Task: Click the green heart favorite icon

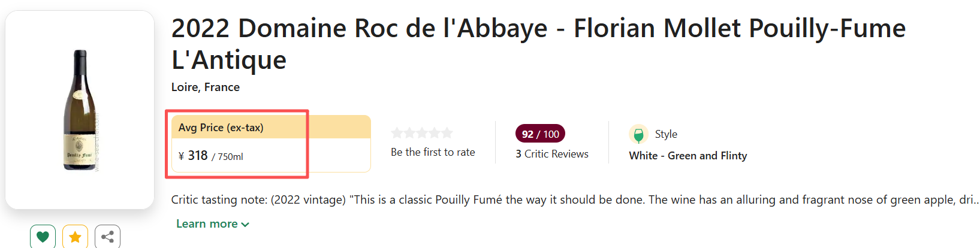Action: tap(43, 237)
